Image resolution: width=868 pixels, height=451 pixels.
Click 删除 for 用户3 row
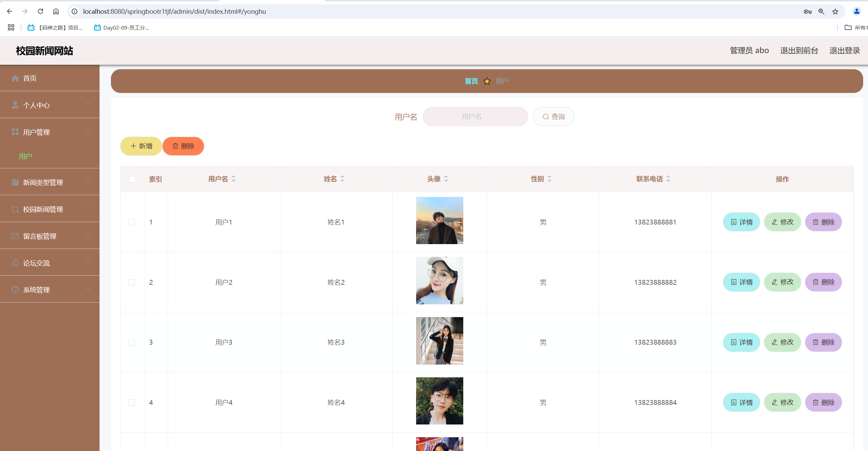click(824, 342)
